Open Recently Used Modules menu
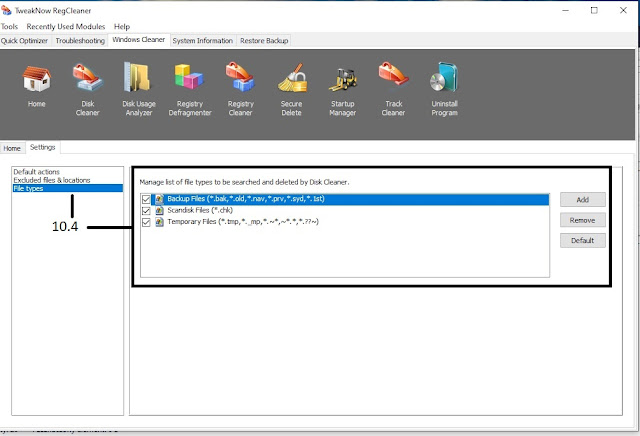The image size is (640, 436). pos(66,27)
